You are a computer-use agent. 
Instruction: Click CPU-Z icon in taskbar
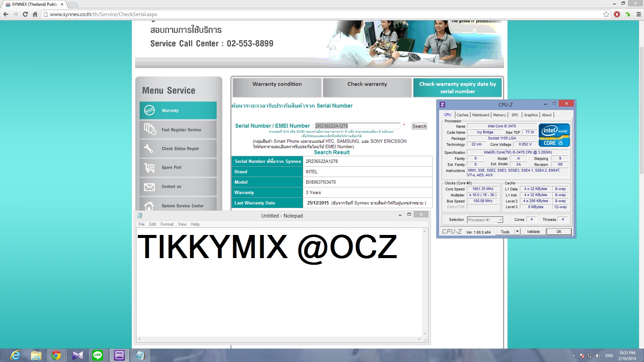(119, 355)
